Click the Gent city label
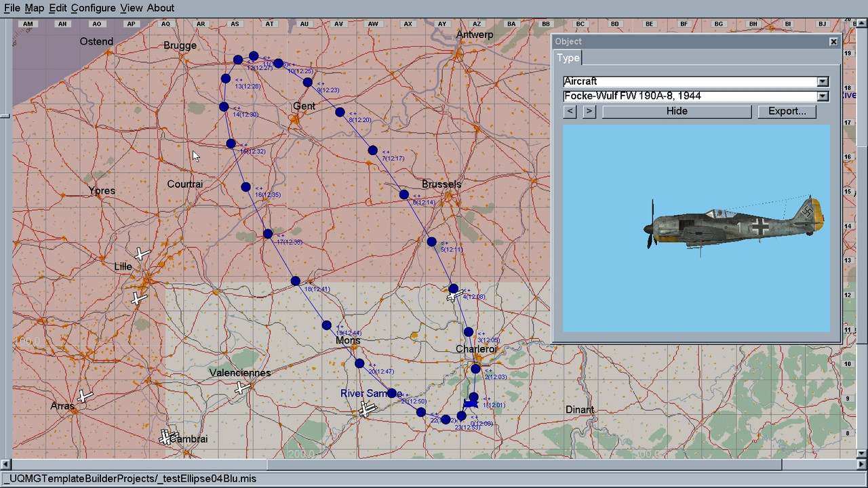The image size is (868, 488). pos(304,106)
